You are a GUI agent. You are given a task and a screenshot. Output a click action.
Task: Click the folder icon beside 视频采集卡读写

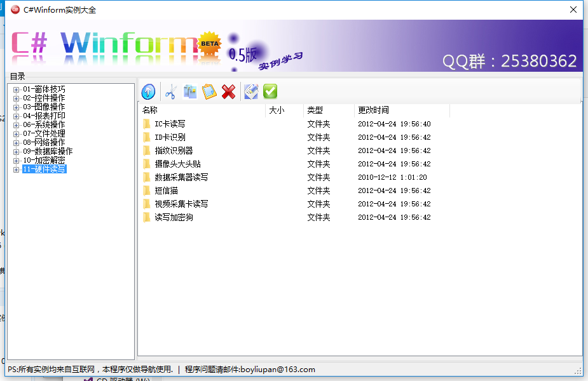tap(147, 204)
